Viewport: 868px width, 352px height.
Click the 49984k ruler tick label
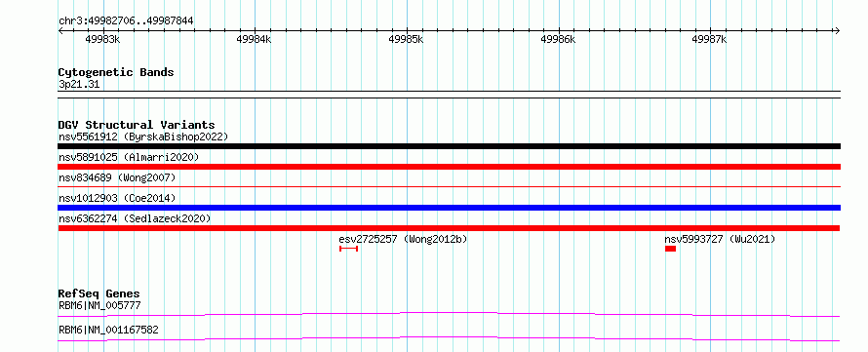[x=254, y=39]
